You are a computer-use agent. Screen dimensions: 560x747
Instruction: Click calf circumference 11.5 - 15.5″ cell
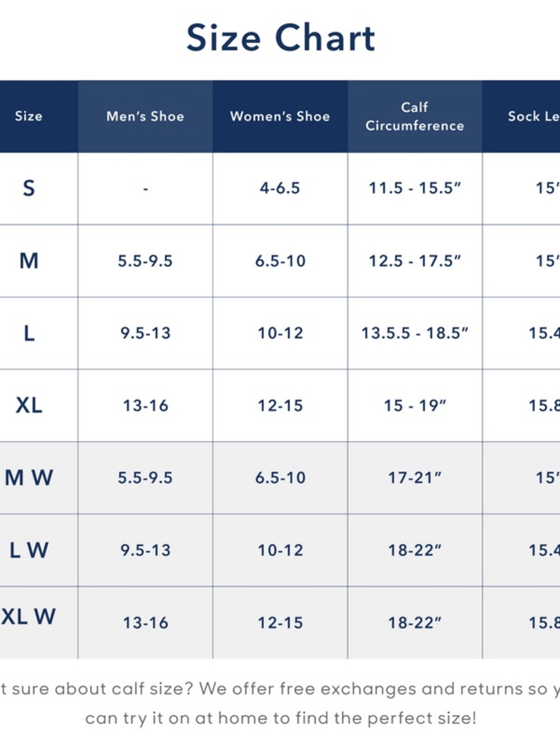point(414,188)
